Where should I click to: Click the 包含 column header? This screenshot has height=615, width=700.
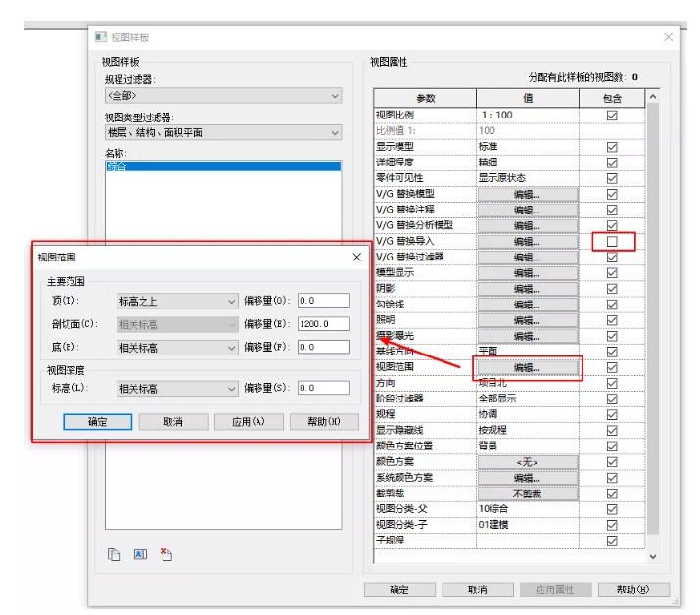[612, 98]
